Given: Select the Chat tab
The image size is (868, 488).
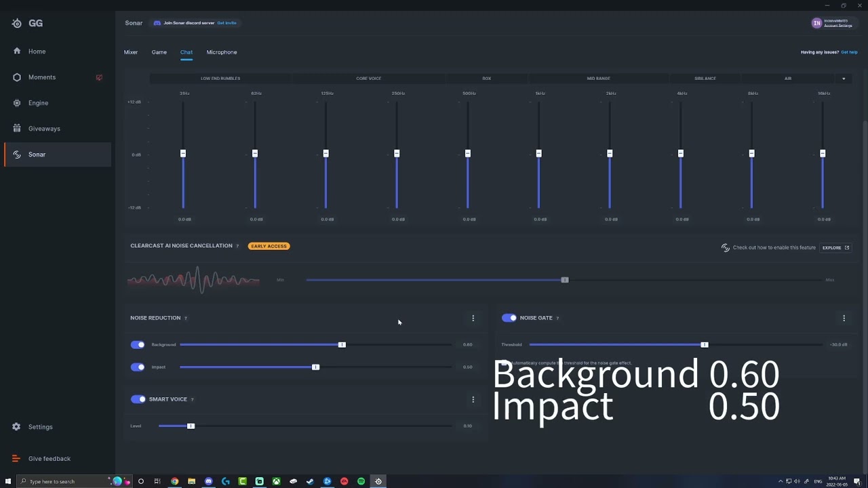Looking at the screenshot, I should click(x=186, y=52).
